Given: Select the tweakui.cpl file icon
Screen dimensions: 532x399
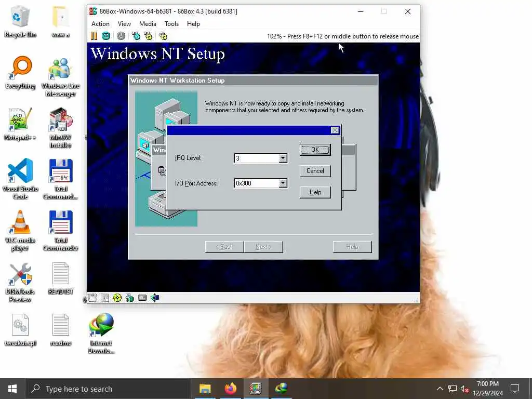Looking at the screenshot, I should coord(20,330).
